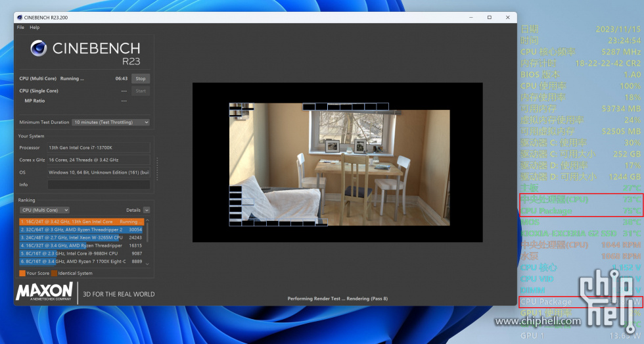Click the orange Your Score legend swatch

[22, 274]
